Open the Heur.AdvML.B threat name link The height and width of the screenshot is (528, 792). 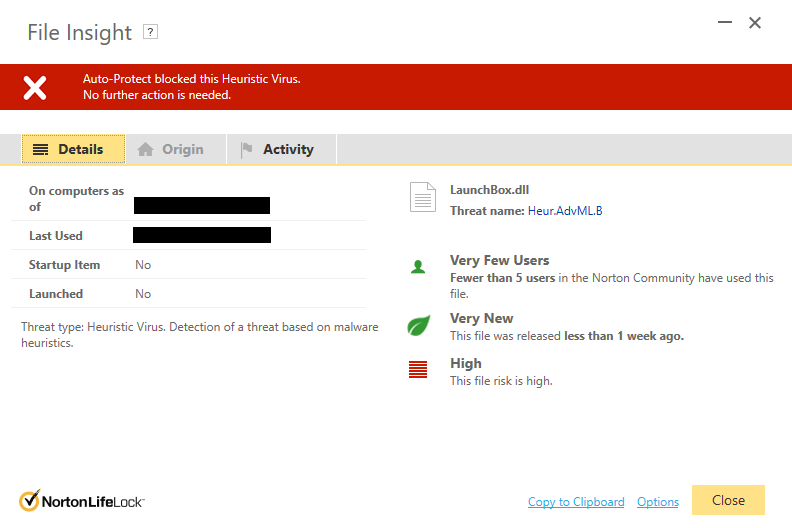tap(565, 211)
